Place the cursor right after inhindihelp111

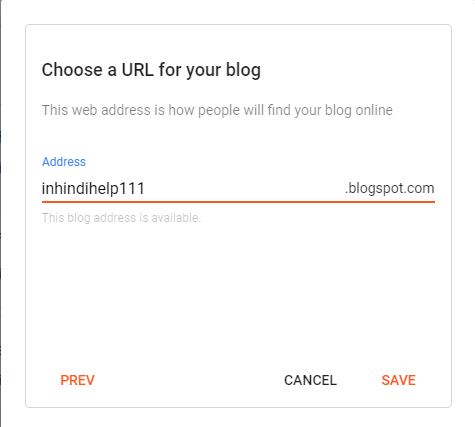click(x=146, y=188)
